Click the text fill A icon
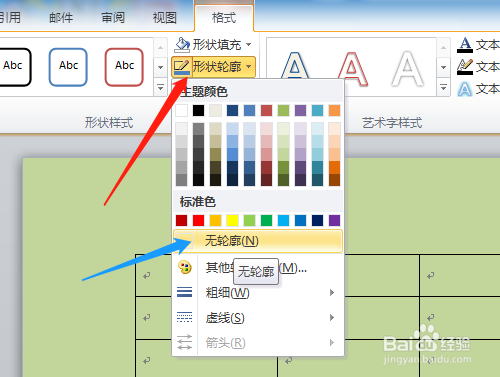 point(465,45)
